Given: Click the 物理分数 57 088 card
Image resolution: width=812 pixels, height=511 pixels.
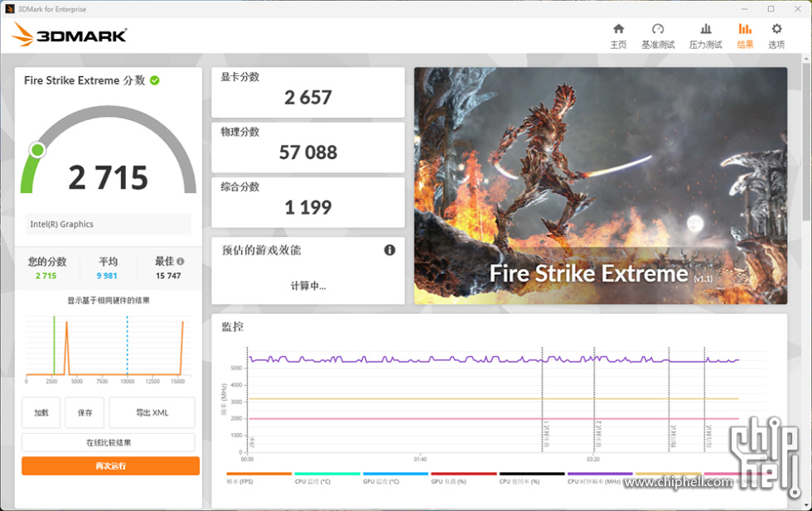Looking at the screenshot, I should tap(308, 147).
